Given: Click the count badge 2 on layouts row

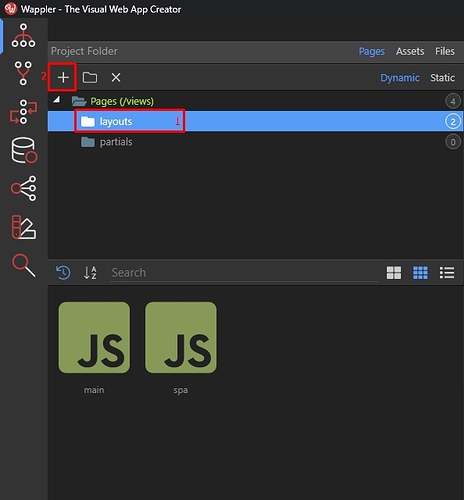Looking at the screenshot, I should click(453, 121).
